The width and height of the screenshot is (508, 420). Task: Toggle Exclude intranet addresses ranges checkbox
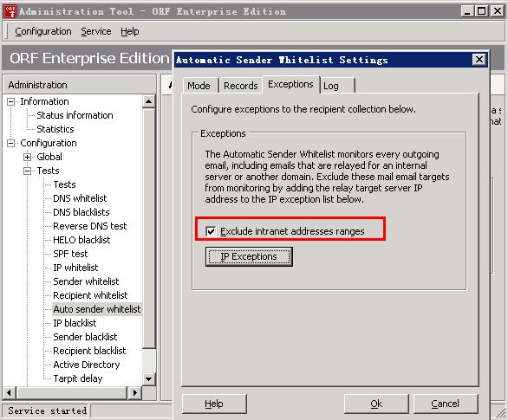click(x=211, y=231)
